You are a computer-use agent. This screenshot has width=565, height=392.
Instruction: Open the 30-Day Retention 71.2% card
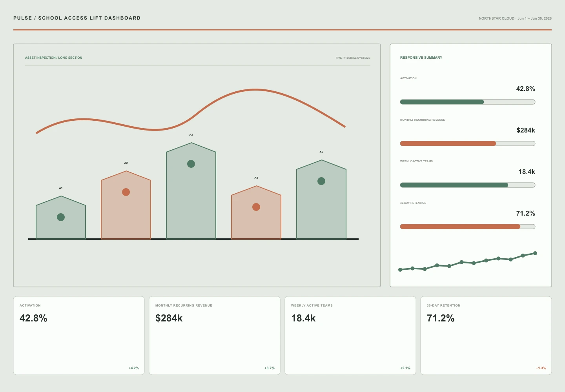click(486, 336)
